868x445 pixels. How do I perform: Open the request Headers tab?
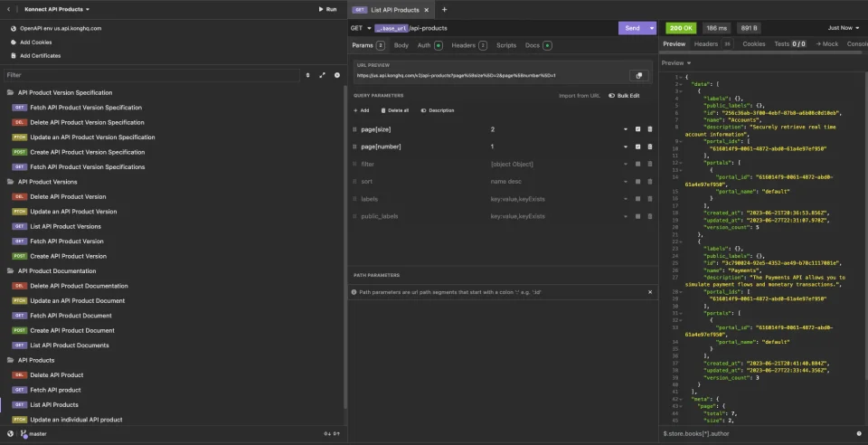469,45
